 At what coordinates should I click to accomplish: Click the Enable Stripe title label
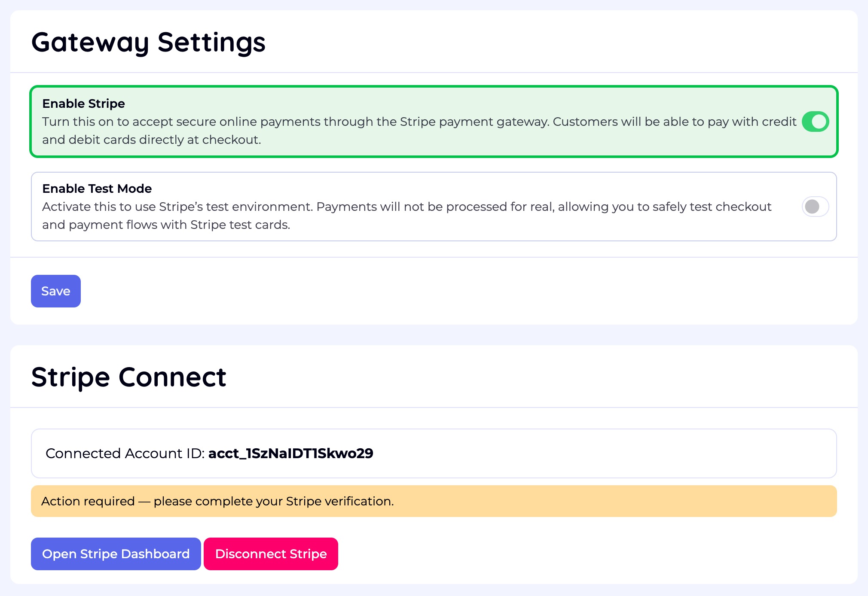[83, 103]
